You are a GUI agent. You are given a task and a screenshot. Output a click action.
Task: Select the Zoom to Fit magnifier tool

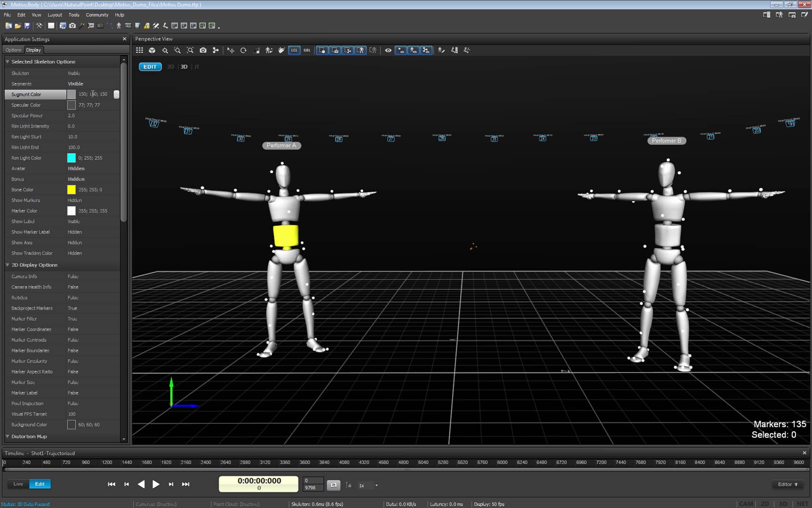point(190,50)
